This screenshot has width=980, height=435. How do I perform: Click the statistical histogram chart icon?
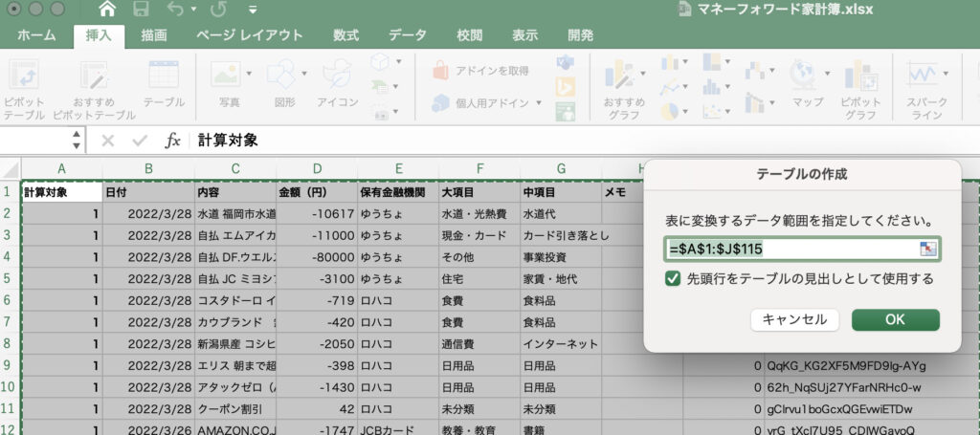coord(712,87)
